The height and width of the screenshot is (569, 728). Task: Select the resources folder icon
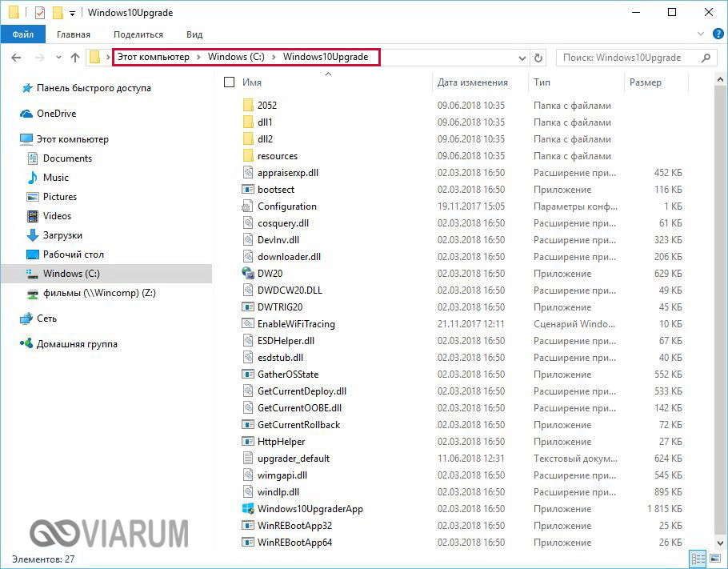[248, 155]
